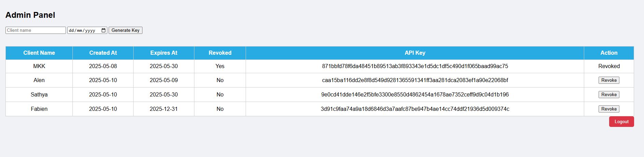Select the Action column header

[x=609, y=53]
